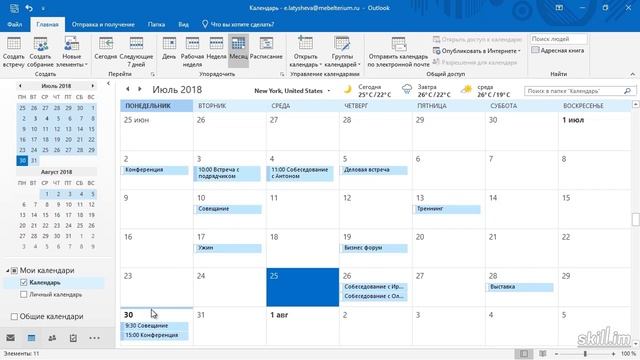Screen dimensions: 640x360
Task: Switch to Рабочая неделя view
Action: click(192, 52)
